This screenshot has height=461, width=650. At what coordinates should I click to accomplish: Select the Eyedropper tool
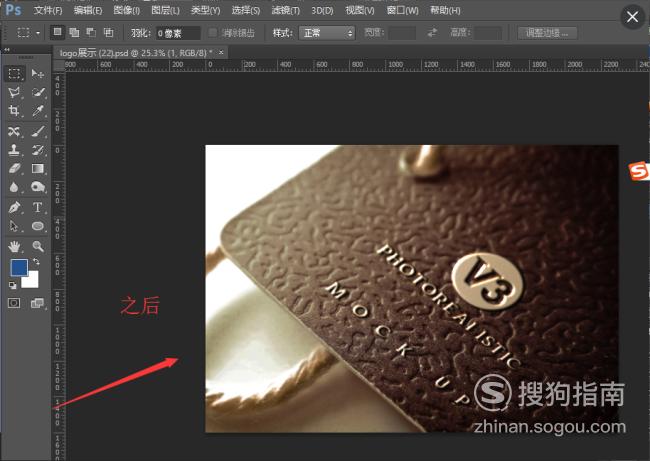point(38,110)
